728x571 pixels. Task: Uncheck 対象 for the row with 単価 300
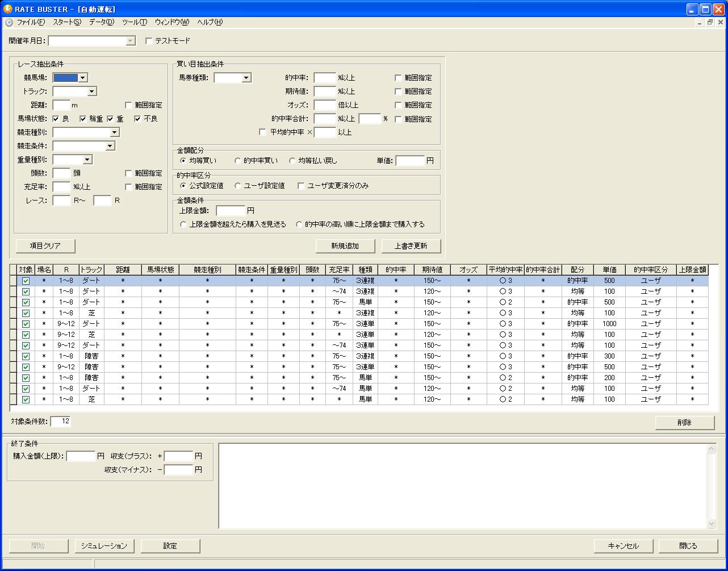(x=26, y=356)
